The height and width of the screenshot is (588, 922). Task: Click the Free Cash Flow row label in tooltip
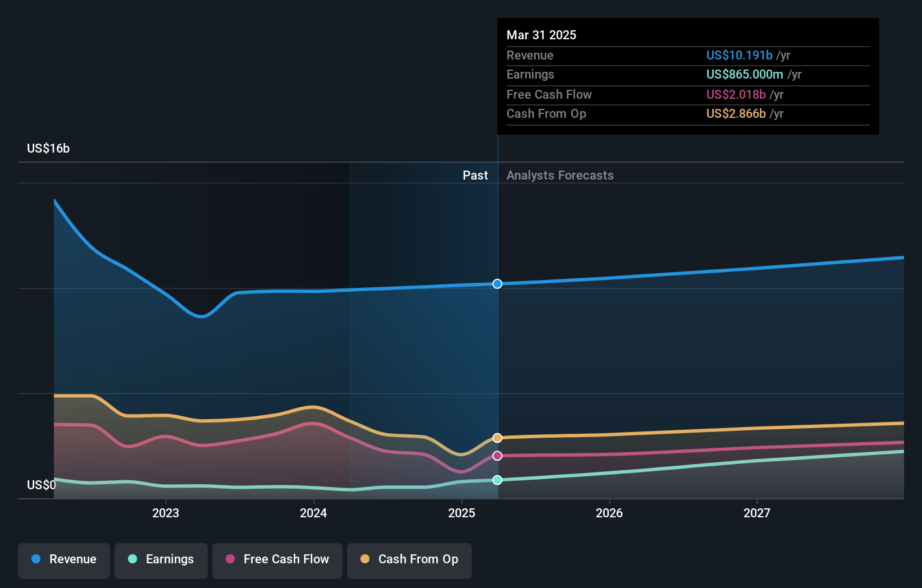point(549,94)
